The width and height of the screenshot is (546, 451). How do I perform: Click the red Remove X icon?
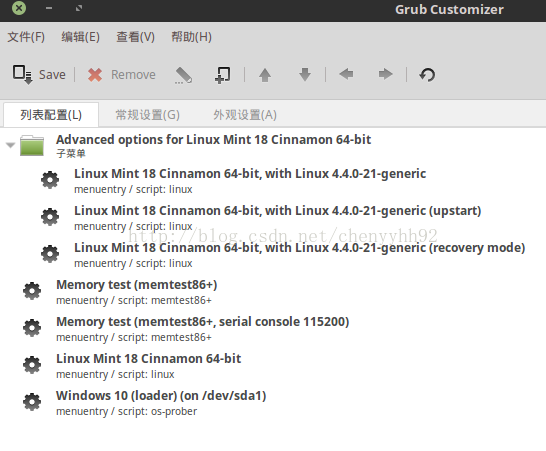pyautogui.click(x=95, y=75)
